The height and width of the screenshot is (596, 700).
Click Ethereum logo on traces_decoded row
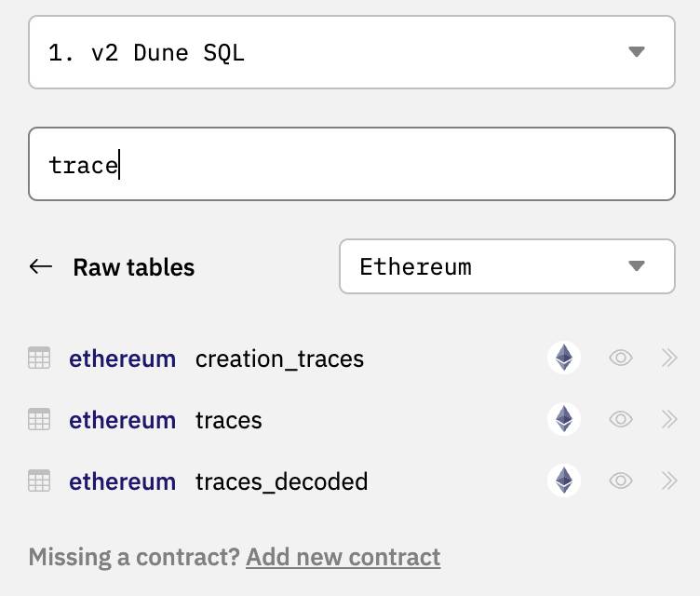(564, 481)
